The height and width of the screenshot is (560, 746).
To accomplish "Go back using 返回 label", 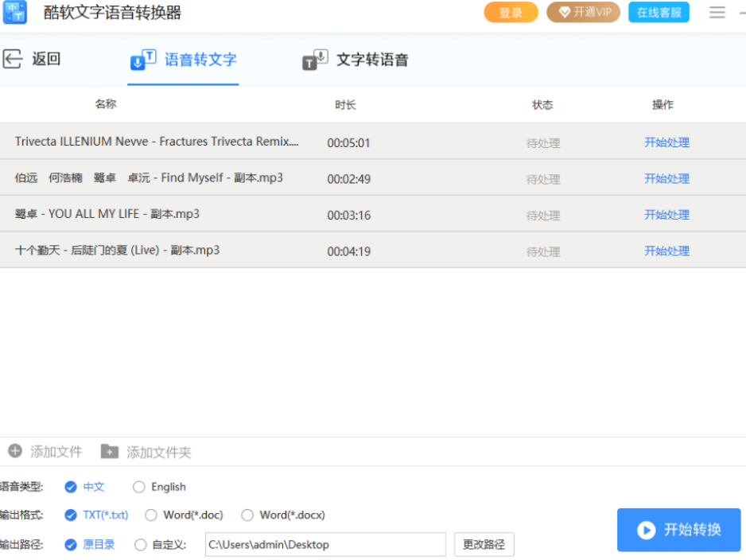I will click(46, 59).
